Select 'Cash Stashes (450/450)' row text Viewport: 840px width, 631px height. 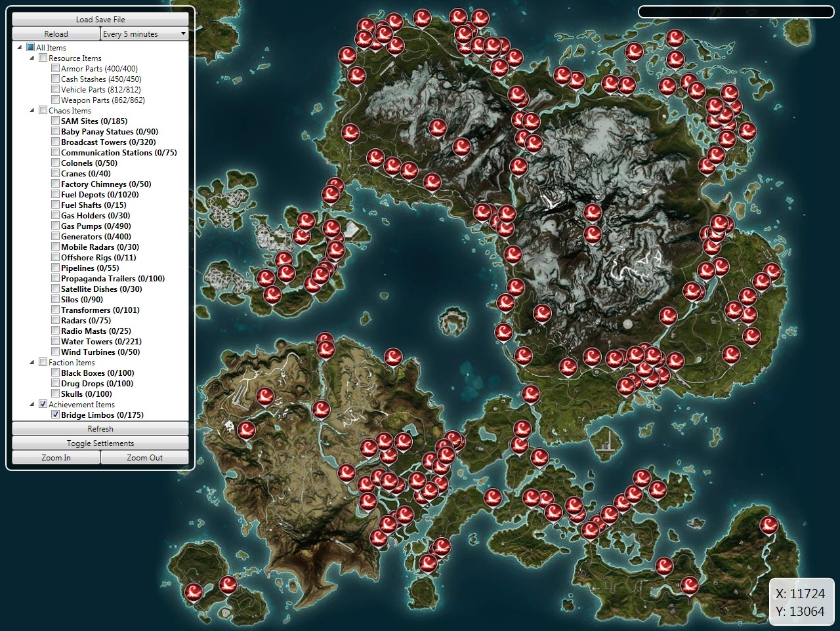(101, 79)
